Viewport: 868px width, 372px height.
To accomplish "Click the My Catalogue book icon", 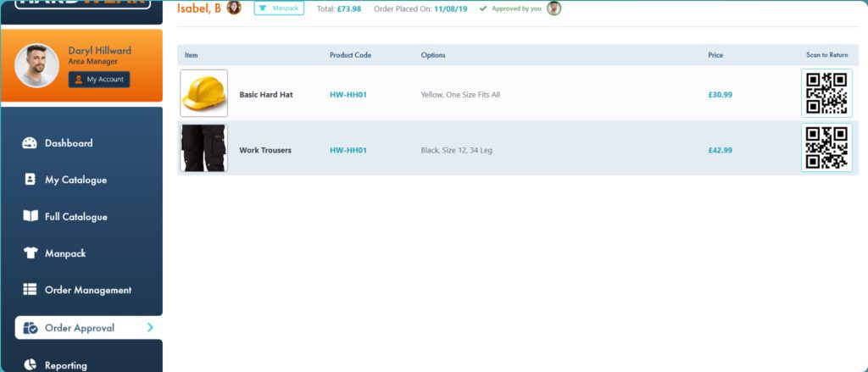I will [30, 180].
